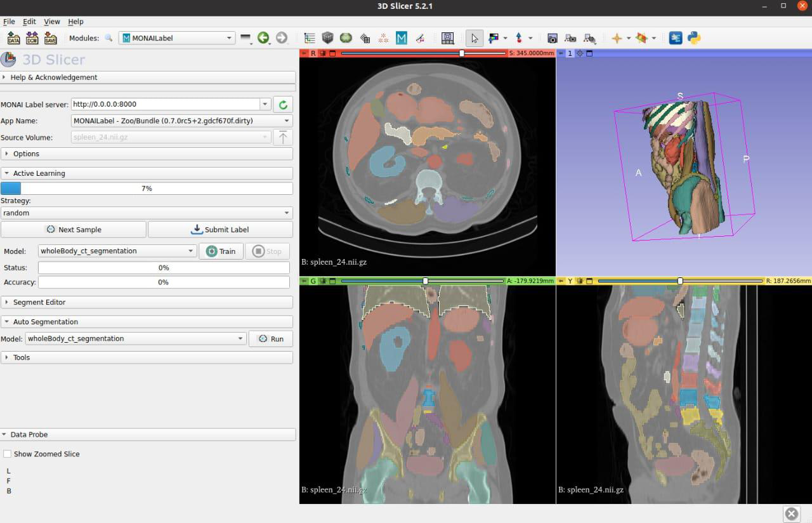Open the Help menu
The width and height of the screenshot is (812, 523).
click(75, 22)
